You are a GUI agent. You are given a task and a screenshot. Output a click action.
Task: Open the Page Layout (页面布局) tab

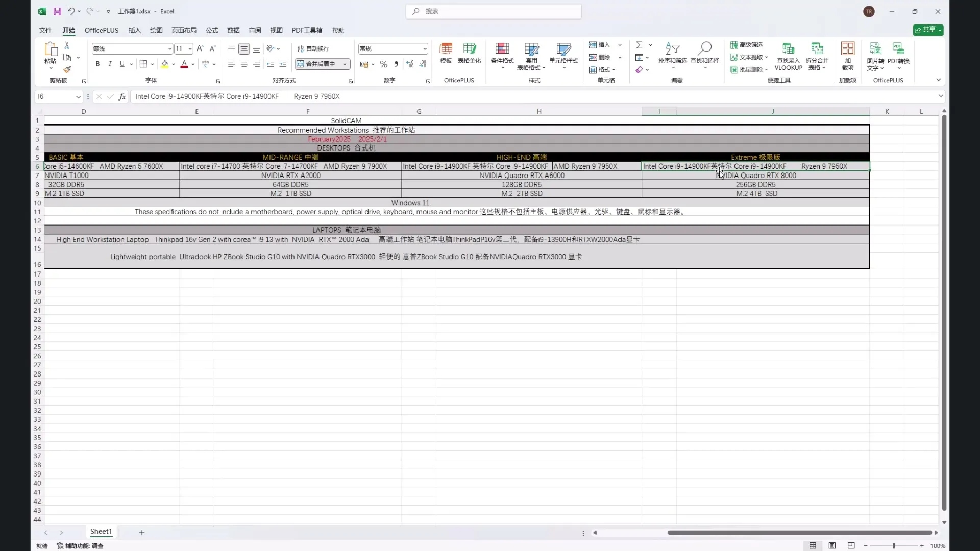tap(184, 30)
